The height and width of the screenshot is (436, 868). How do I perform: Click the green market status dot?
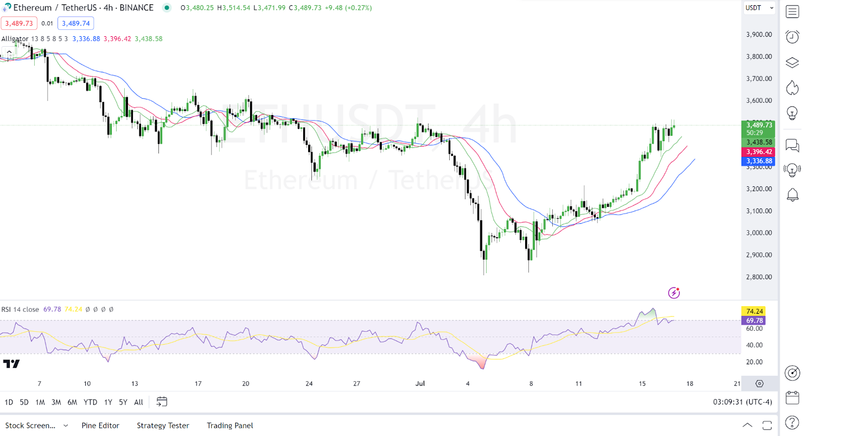[x=167, y=8]
